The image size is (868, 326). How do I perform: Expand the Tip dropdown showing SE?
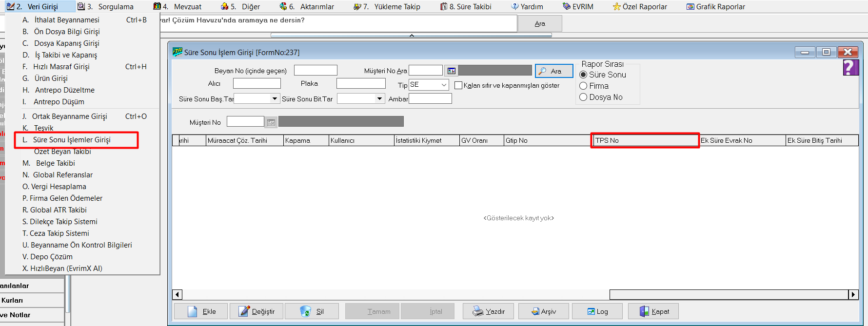444,85
